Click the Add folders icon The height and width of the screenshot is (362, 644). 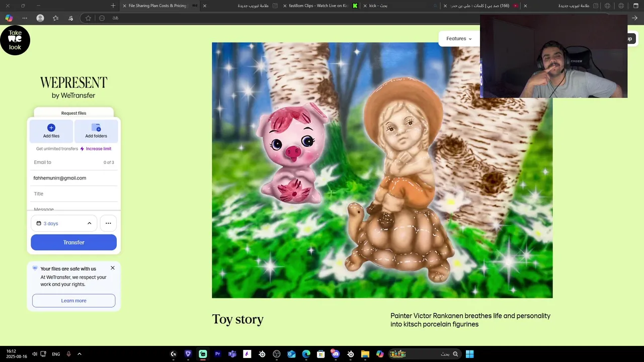pos(96,128)
